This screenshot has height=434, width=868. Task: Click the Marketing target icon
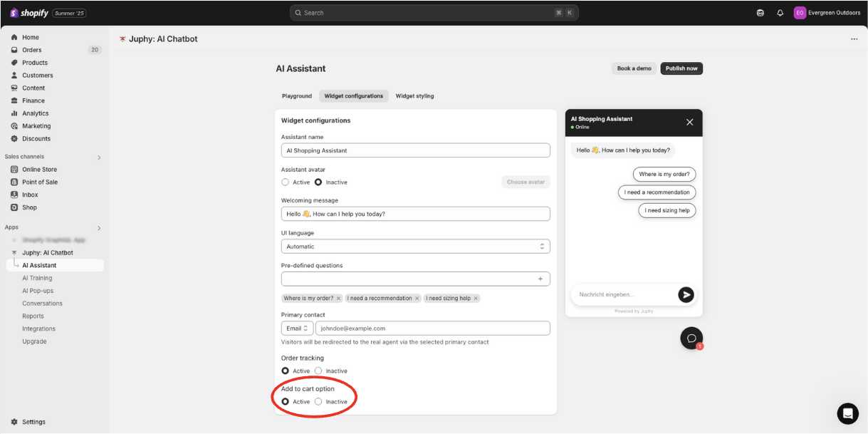14,126
